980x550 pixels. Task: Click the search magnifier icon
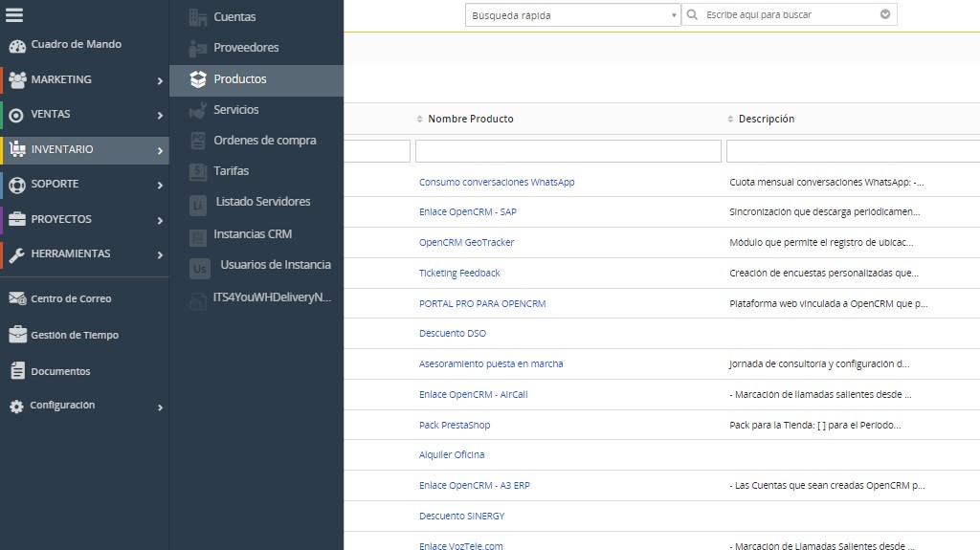692,14
